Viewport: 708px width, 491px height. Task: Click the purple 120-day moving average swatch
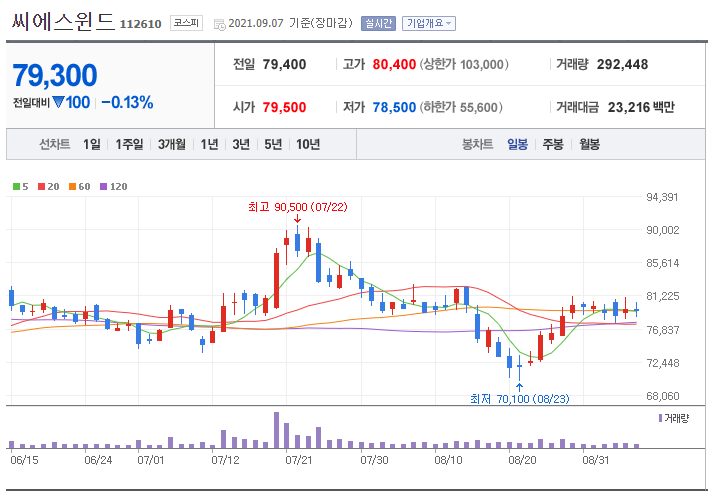103,187
